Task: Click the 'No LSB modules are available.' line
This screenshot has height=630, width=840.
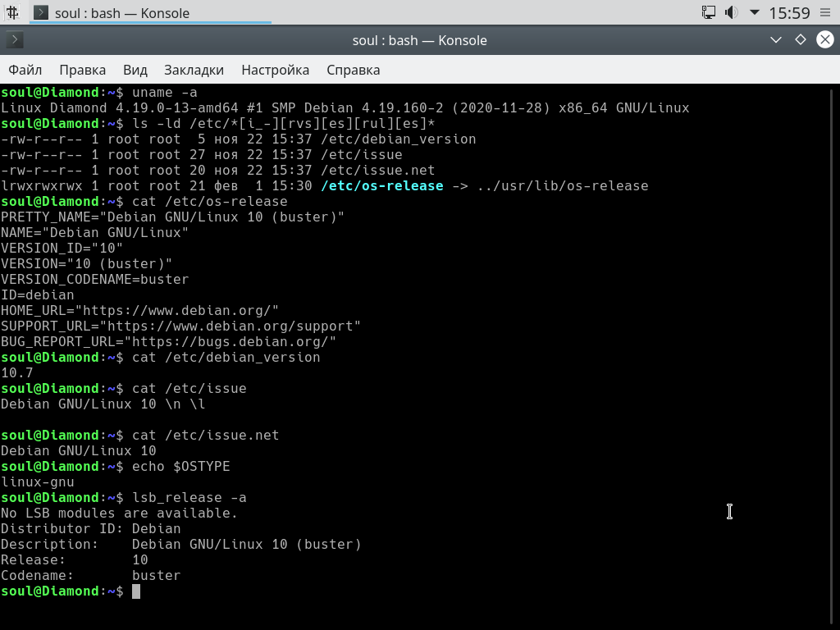Action: click(119, 514)
